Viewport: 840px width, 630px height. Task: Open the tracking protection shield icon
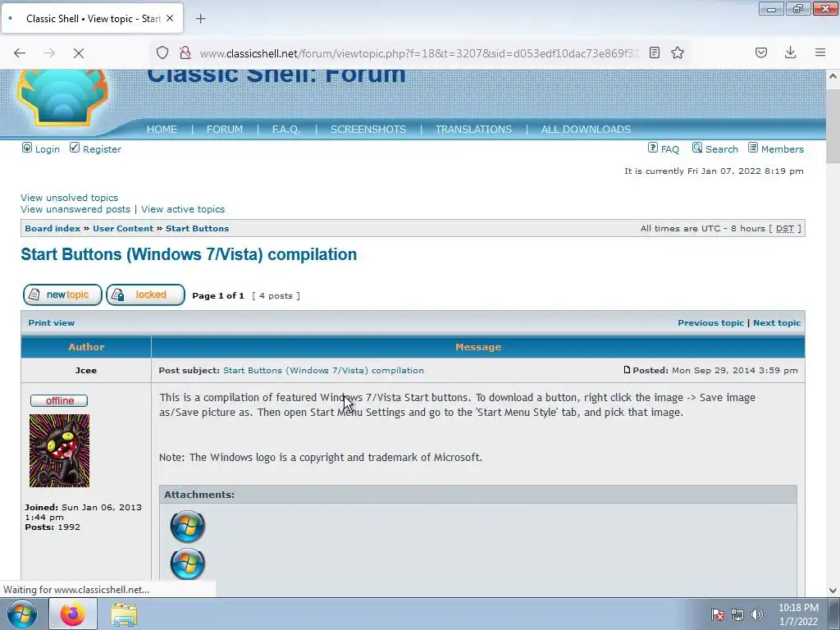point(162,52)
